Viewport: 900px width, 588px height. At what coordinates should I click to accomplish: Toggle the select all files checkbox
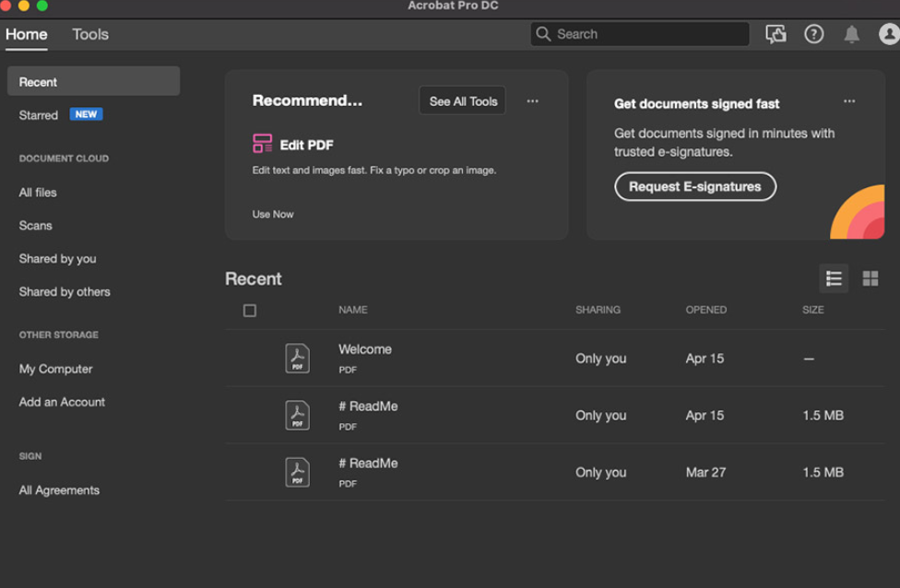coord(250,311)
